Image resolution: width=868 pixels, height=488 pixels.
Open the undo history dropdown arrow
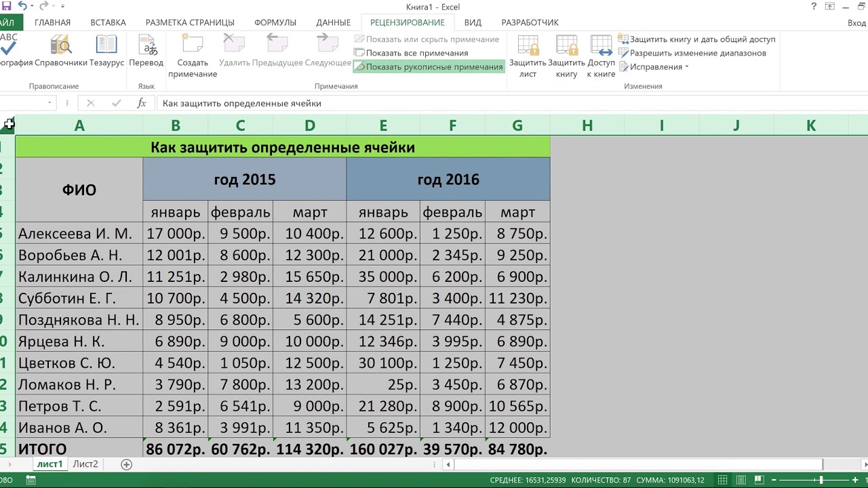[32, 7]
